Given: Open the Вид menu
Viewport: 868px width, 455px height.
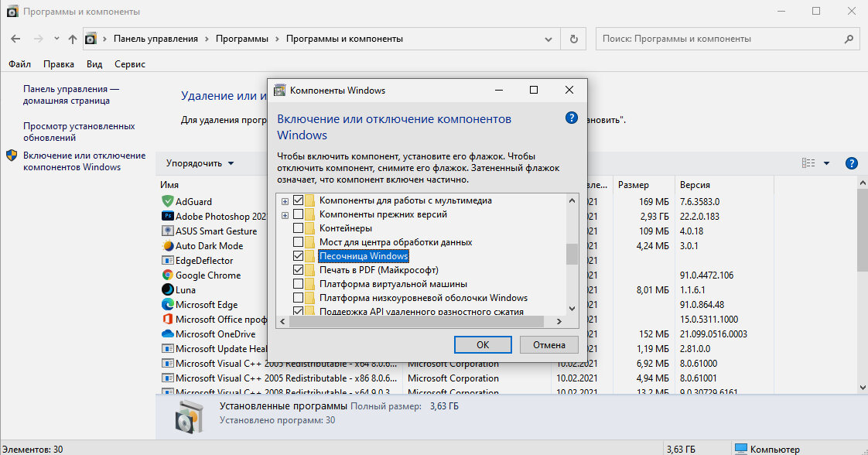Looking at the screenshot, I should [x=94, y=64].
